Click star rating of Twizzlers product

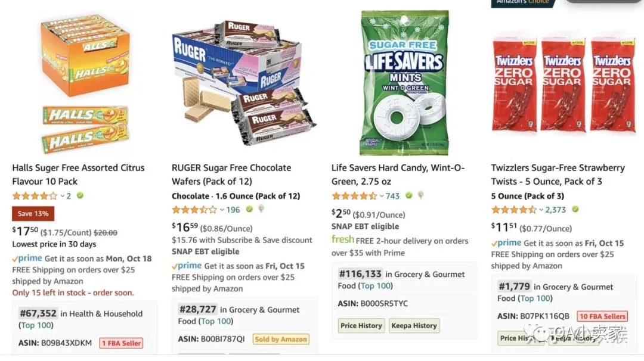pyautogui.click(x=514, y=210)
